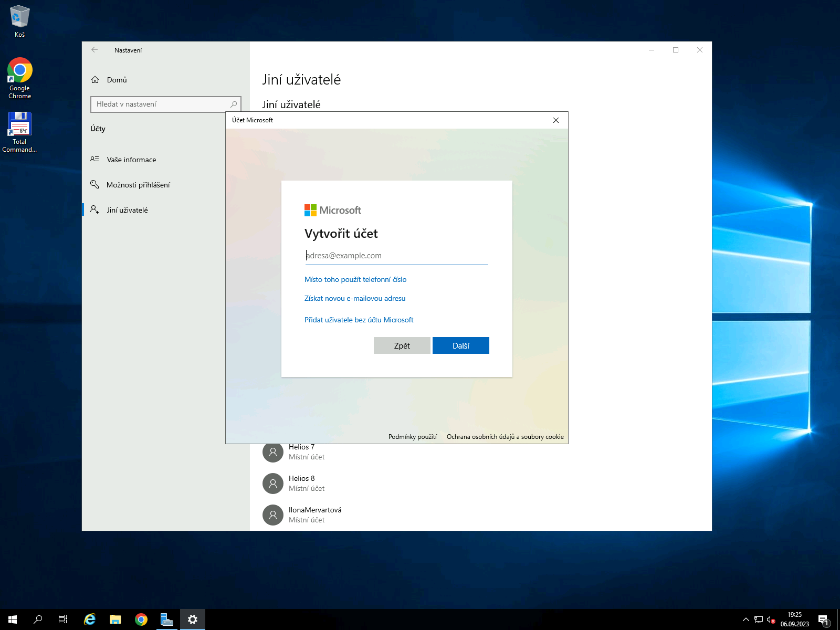Open Google Chrome desktop shortcut

[19, 71]
